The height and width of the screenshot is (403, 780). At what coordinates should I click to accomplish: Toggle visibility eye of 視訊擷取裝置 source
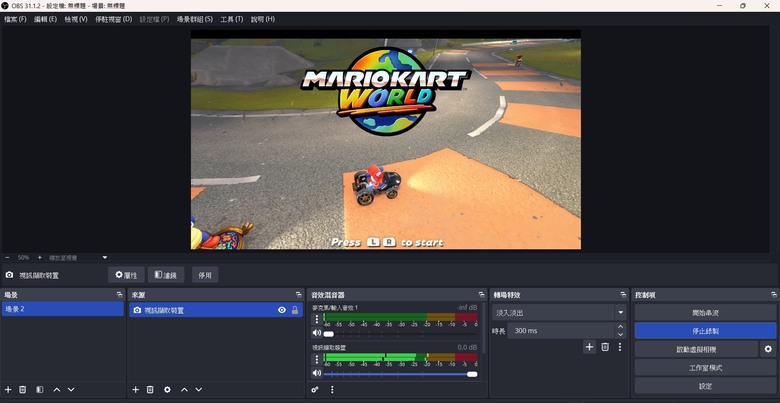click(282, 310)
